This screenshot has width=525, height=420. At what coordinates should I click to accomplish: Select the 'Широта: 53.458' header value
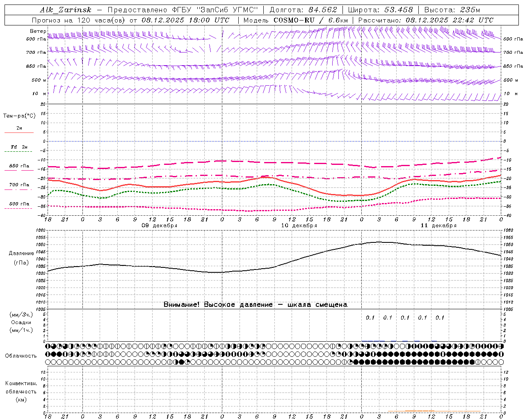coord(381,10)
